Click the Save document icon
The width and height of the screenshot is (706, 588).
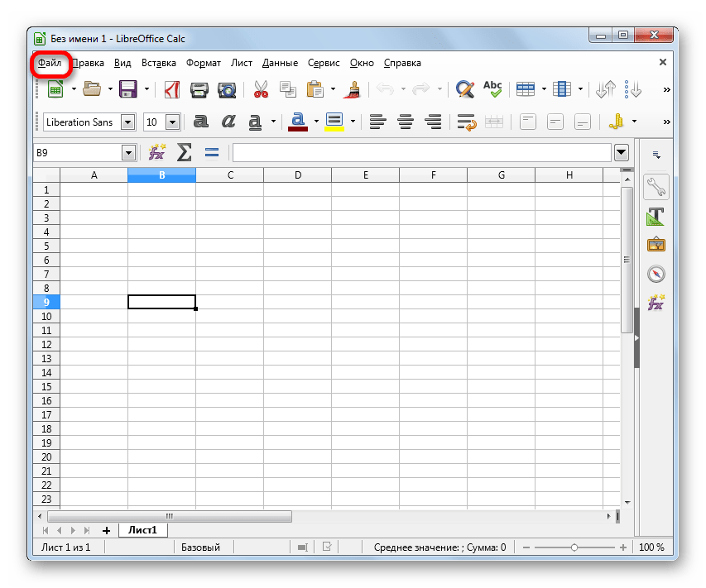[127, 89]
